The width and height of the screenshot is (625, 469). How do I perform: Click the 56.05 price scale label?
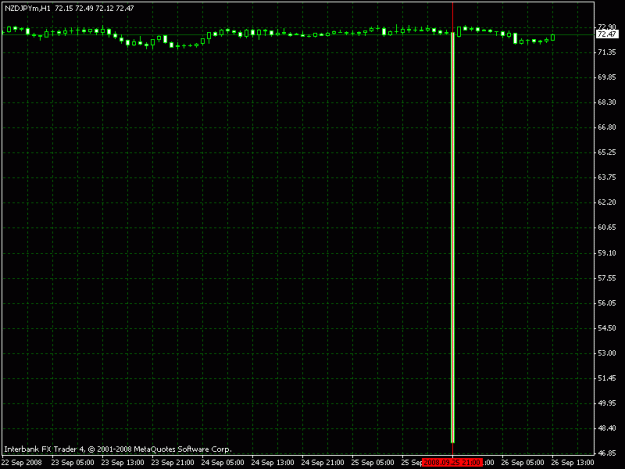click(x=607, y=303)
